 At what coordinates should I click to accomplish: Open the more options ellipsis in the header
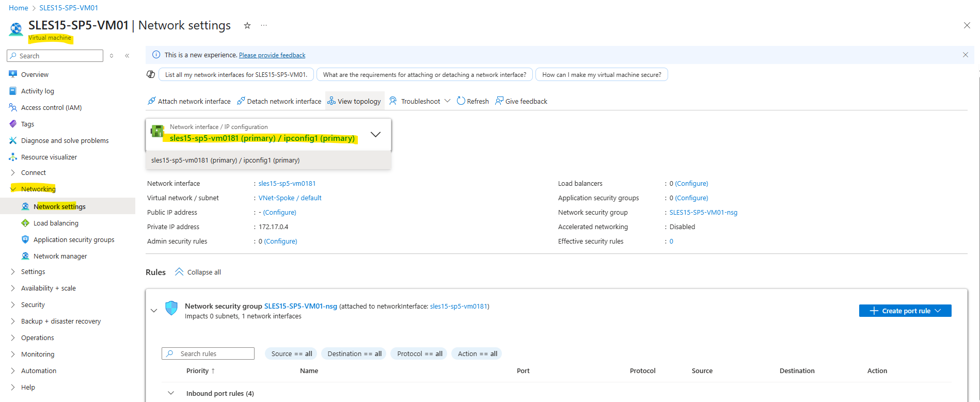pyautogui.click(x=264, y=25)
